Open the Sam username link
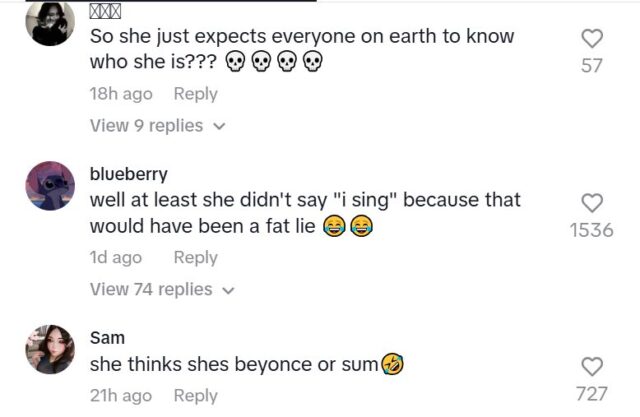640x417 pixels. click(107, 337)
